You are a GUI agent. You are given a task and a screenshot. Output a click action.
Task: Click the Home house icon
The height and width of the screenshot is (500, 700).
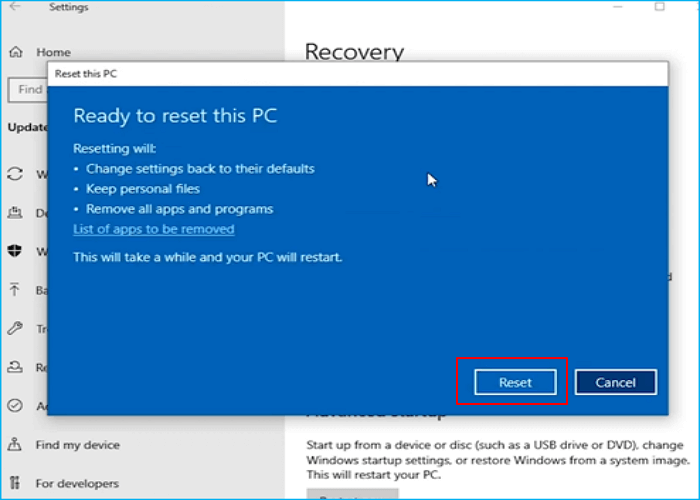(x=16, y=51)
